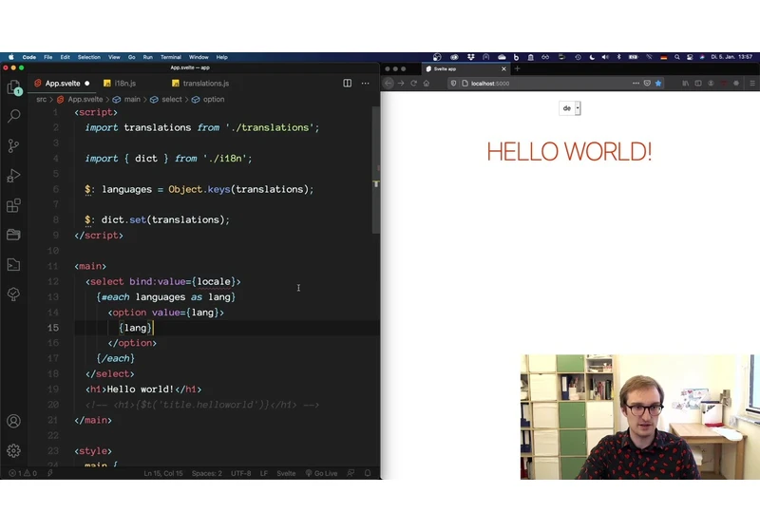Switch to the App.svelte editor tab
Viewport: 760px width, 532px height.
(62, 84)
